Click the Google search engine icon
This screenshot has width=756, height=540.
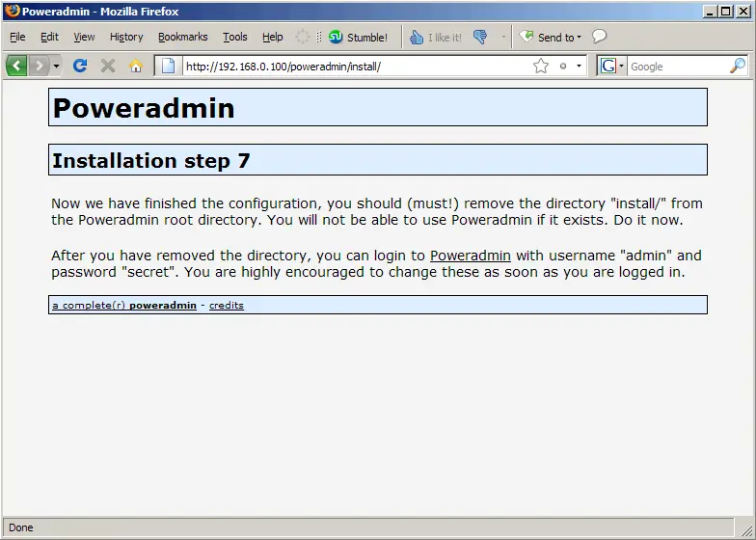[607, 66]
